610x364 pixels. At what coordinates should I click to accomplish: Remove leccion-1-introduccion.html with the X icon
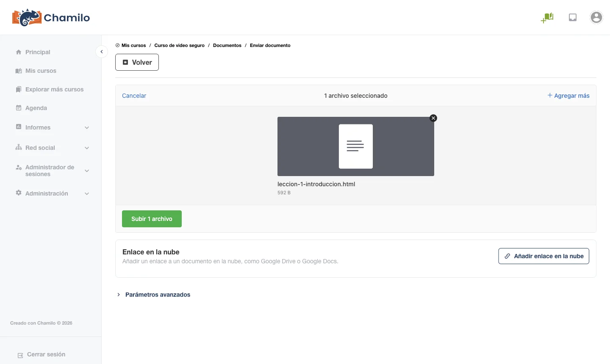click(433, 118)
